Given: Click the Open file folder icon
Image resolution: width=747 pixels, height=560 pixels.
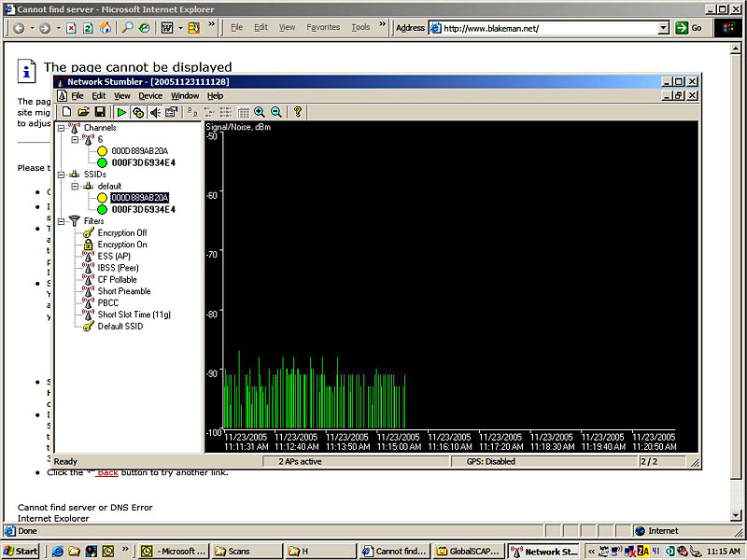Looking at the screenshot, I should (x=83, y=112).
